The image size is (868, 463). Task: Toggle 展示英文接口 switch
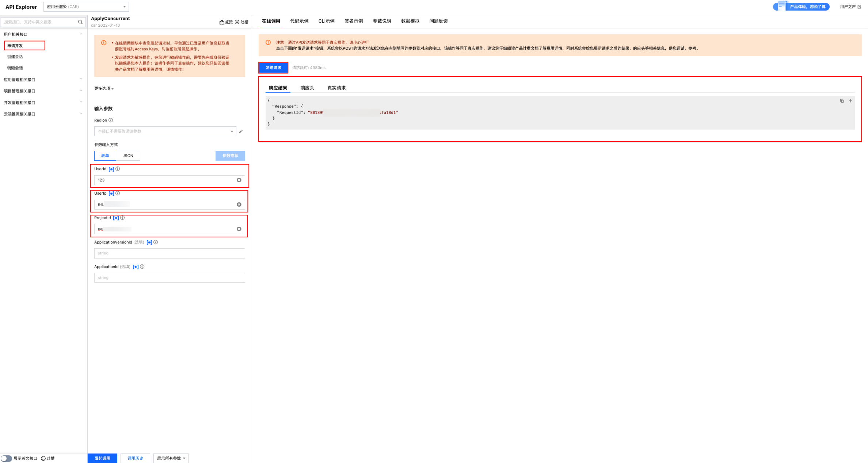[6, 458]
